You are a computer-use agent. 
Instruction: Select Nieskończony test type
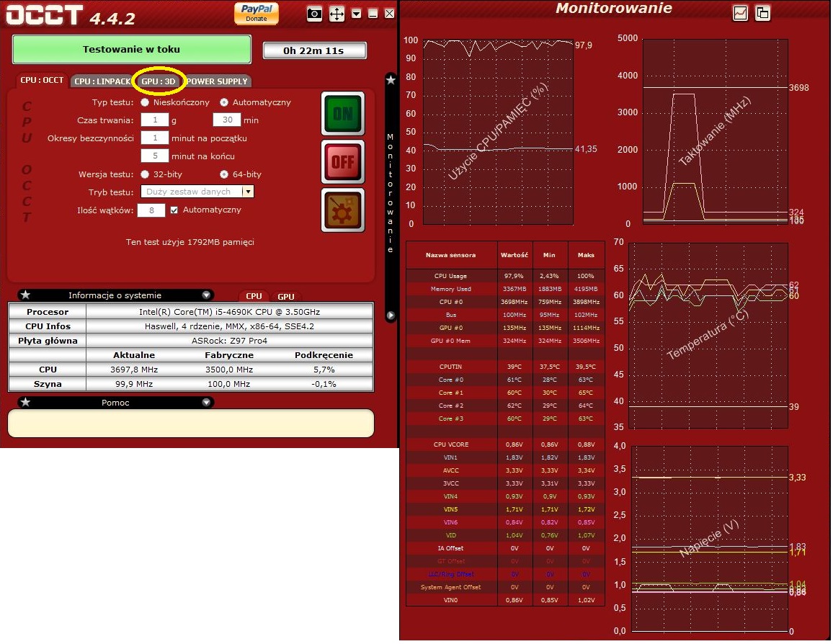click(145, 102)
